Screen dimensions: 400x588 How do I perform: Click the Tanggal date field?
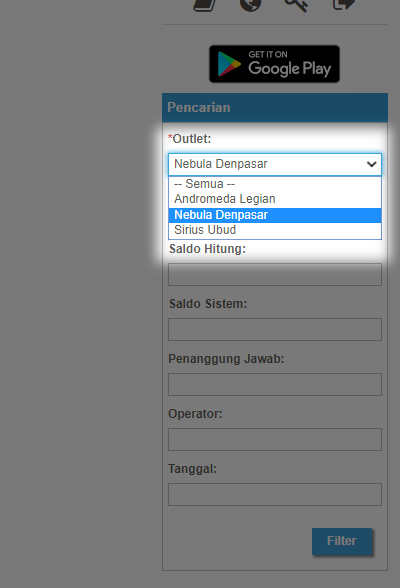click(x=275, y=495)
